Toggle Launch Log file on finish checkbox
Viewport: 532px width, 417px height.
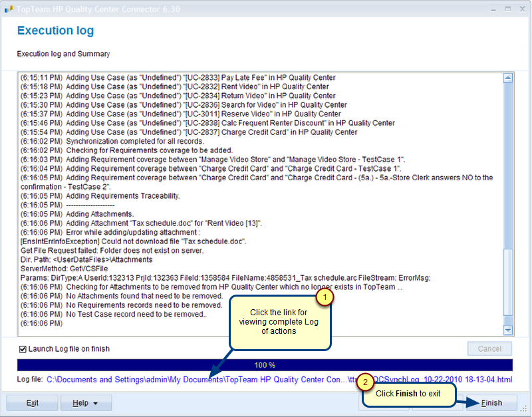pyautogui.click(x=23, y=349)
